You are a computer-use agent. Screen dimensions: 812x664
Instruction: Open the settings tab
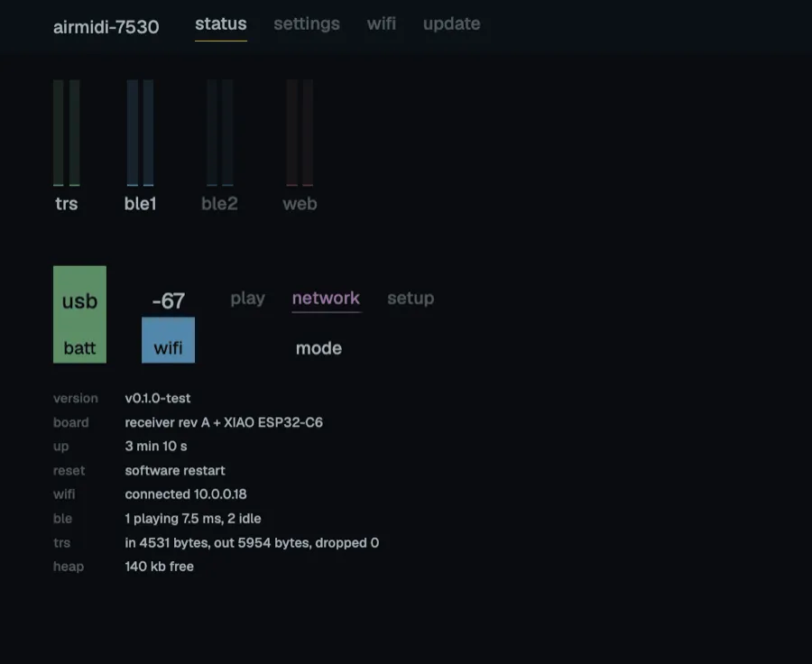[x=307, y=23]
